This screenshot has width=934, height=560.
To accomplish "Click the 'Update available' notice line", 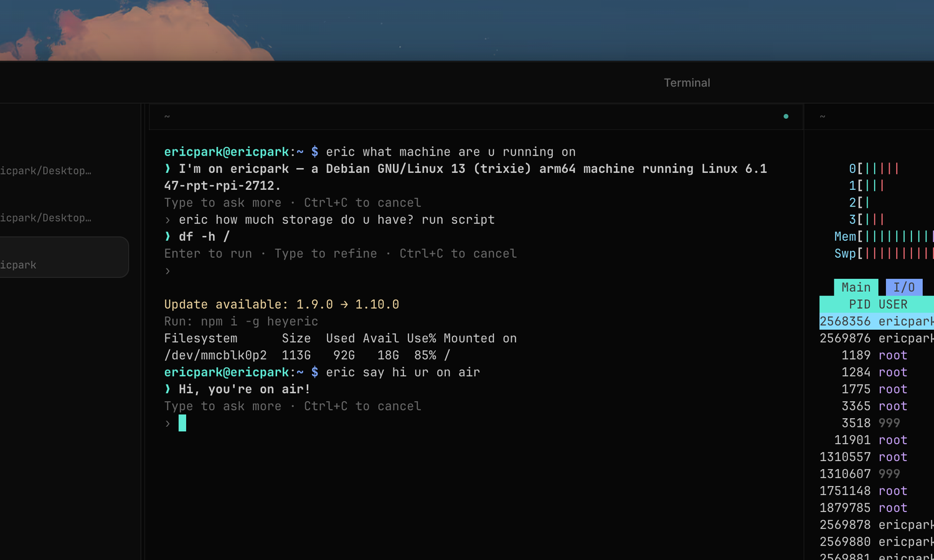I will [x=281, y=304].
